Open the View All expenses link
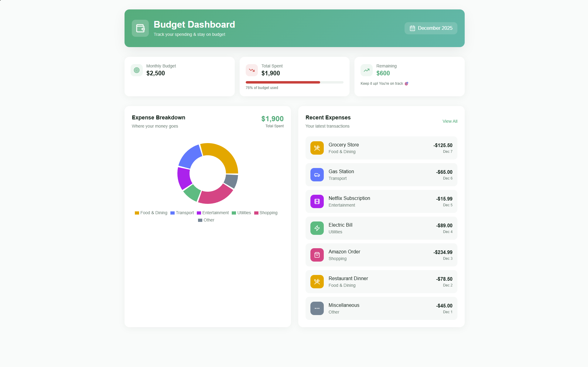 click(x=450, y=121)
